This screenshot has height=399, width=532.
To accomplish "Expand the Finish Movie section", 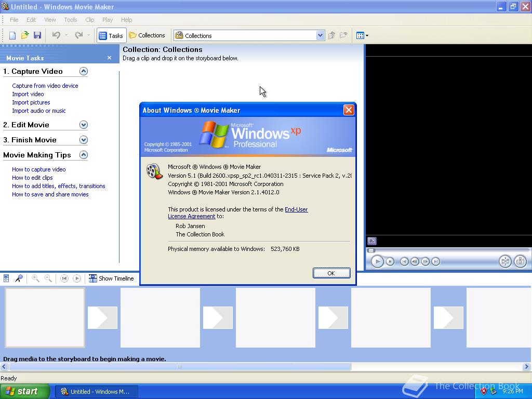I will [84, 140].
